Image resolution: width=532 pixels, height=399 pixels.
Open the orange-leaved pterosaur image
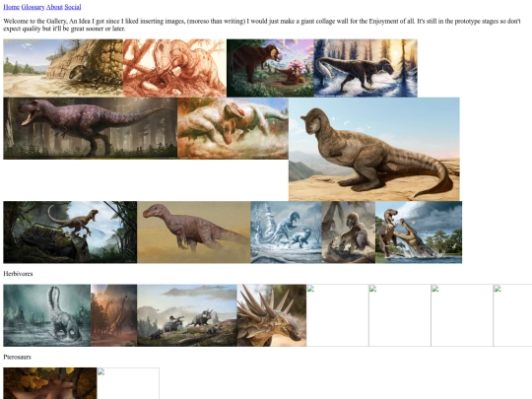click(x=50, y=383)
